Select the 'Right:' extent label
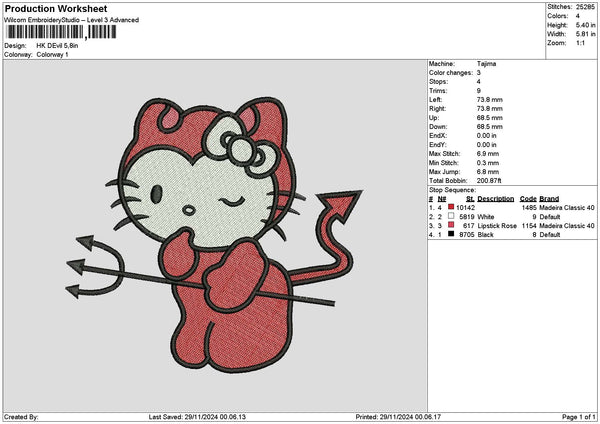Image resolution: width=600 pixels, height=424 pixels. pos(437,109)
